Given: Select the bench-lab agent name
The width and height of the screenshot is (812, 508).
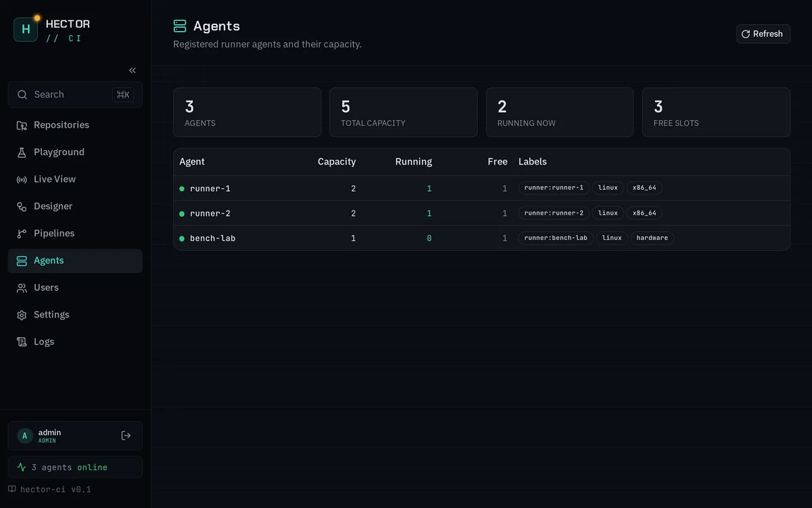Looking at the screenshot, I should coord(213,238).
